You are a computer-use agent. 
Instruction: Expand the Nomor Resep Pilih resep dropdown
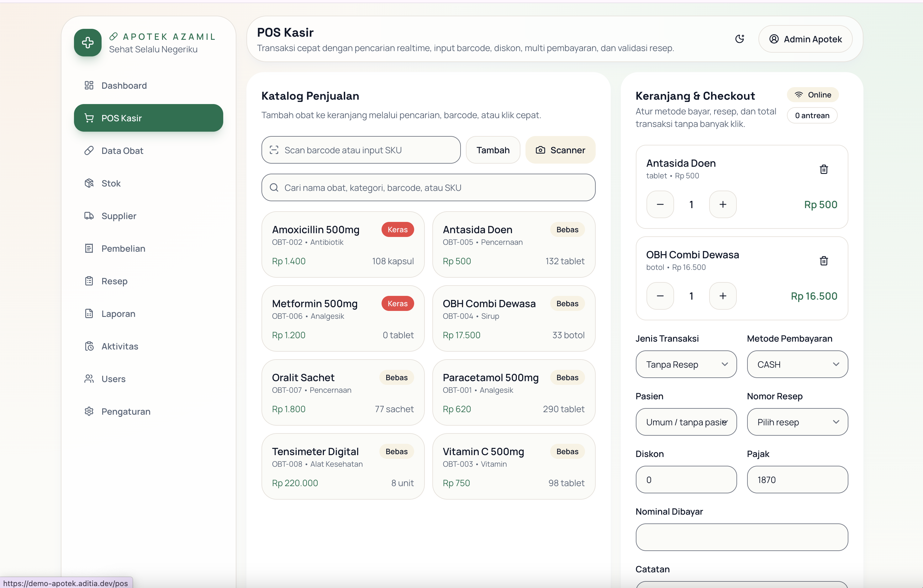[x=797, y=422]
